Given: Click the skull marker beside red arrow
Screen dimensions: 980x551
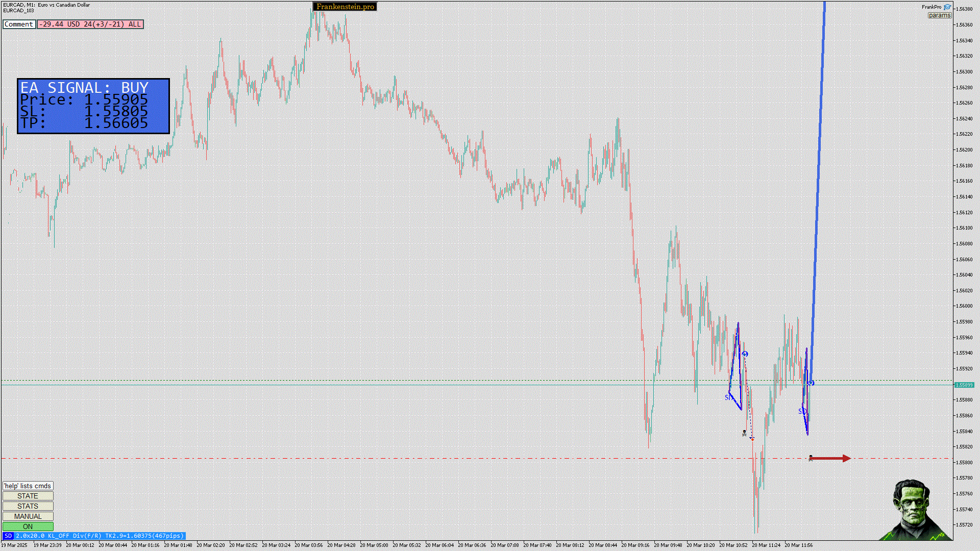Looking at the screenshot, I should coord(811,458).
